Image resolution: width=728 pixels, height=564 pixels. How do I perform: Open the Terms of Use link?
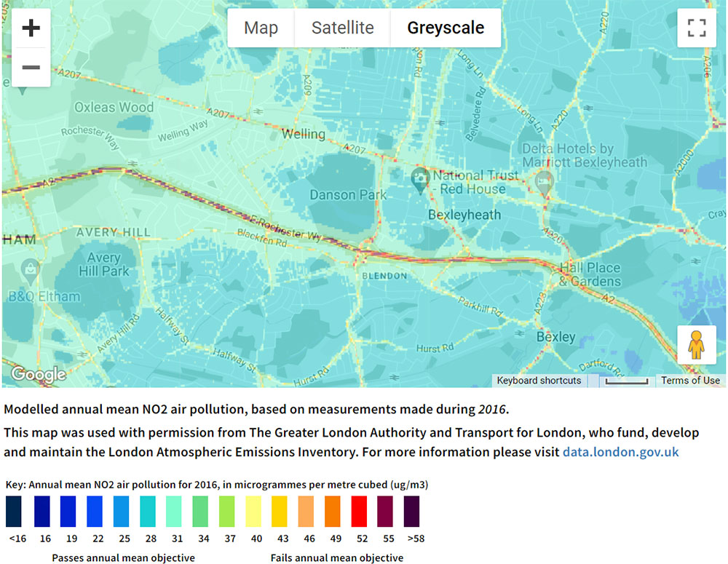point(690,381)
